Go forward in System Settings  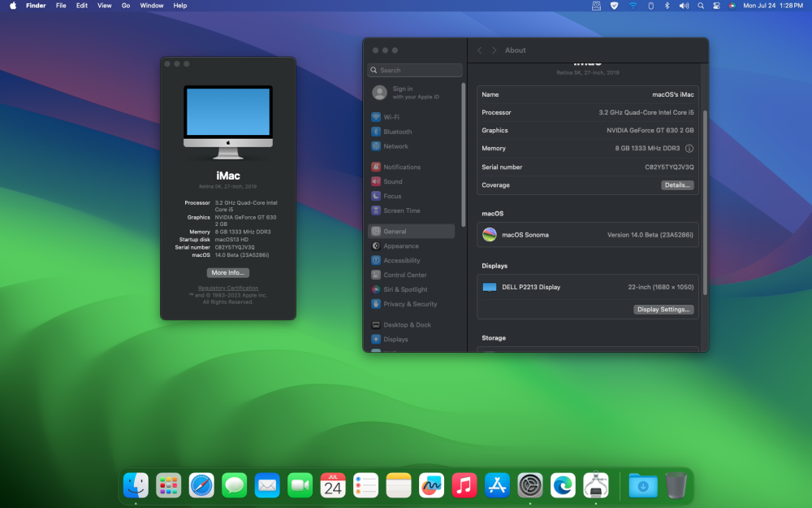(494, 50)
